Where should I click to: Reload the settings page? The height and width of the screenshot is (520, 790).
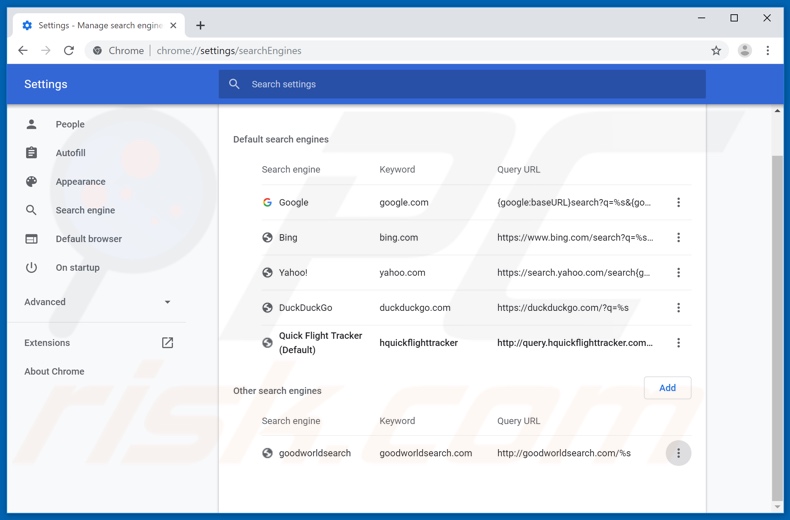pyautogui.click(x=69, y=50)
